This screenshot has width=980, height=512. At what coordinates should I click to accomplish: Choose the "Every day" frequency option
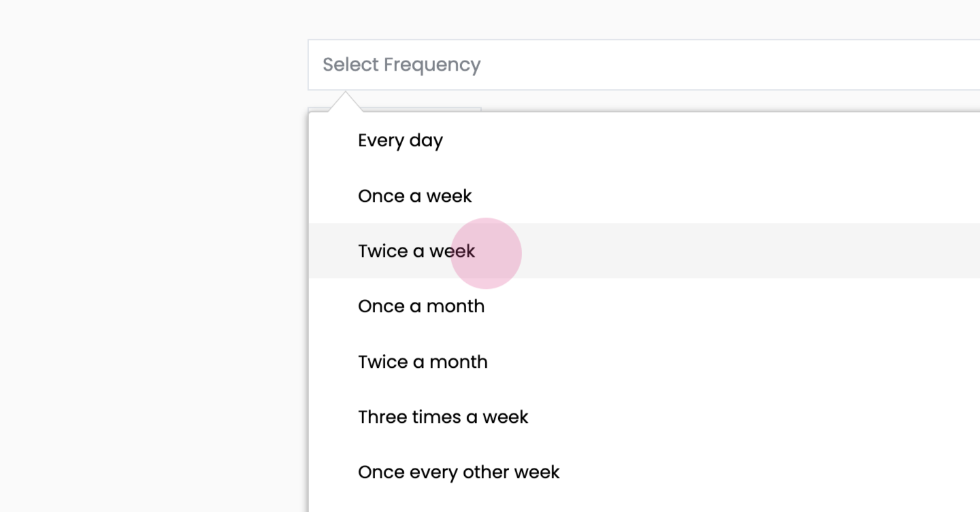[x=400, y=141]
